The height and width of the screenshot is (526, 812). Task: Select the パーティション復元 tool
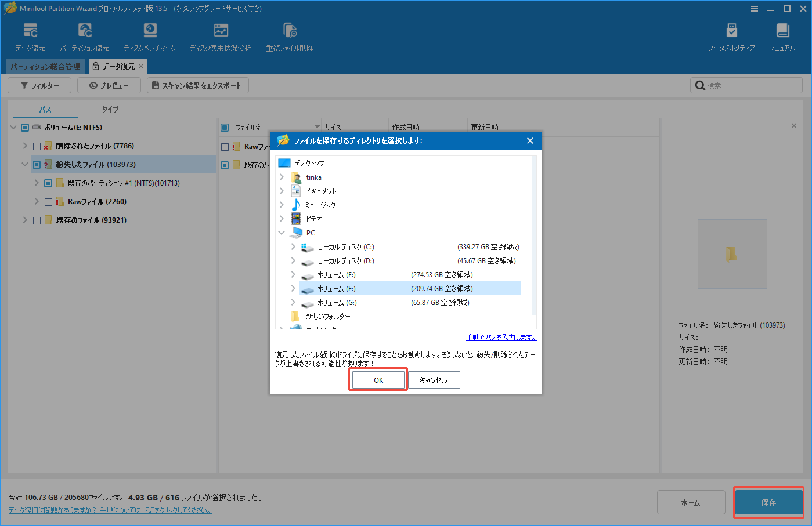click(85, 35)
